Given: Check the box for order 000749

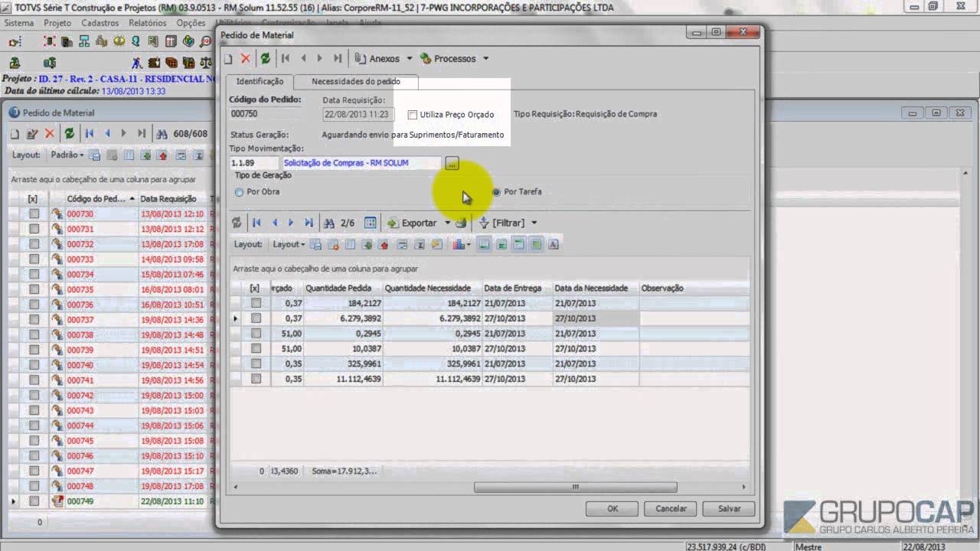Looking at the screenshot, I should tap(34, 501).
